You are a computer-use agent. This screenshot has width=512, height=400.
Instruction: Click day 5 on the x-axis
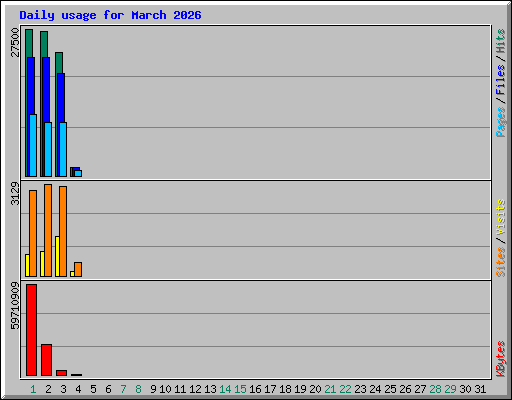93,389
